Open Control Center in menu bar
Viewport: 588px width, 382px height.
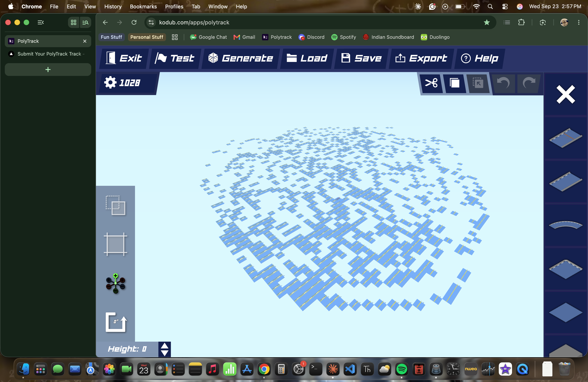505,6
